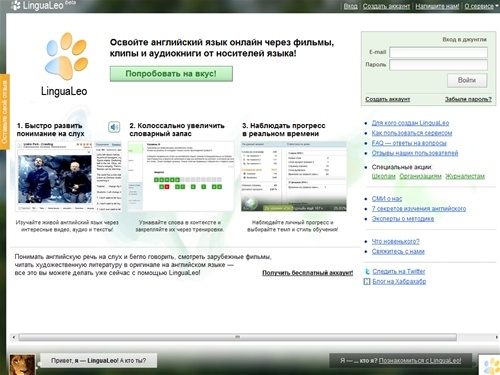Click heading 2. Колоссально увеличить словарный запас
The height and width of the screenshot is (375, 500).
point(177,130)
